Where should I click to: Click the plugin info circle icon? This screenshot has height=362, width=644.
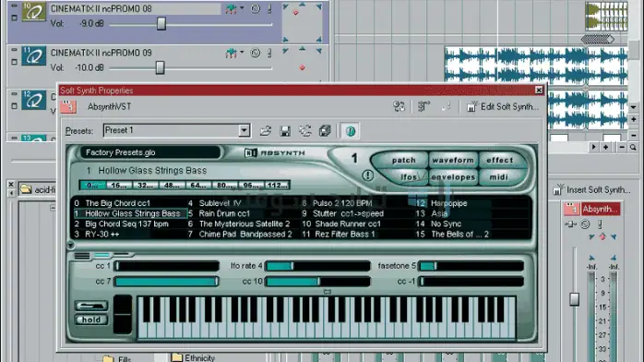tap(351, 131)
